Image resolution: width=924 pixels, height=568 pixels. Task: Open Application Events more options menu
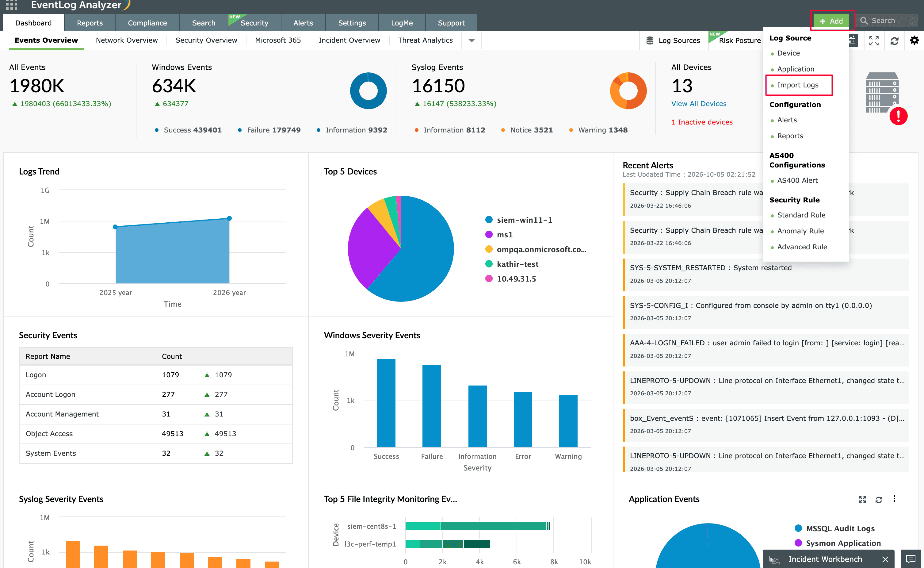tap(894, 499)
